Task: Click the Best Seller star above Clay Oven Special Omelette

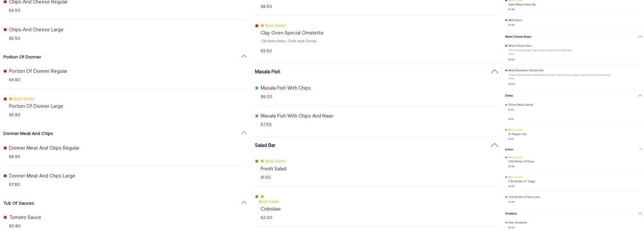Action: tap(262, 26)
